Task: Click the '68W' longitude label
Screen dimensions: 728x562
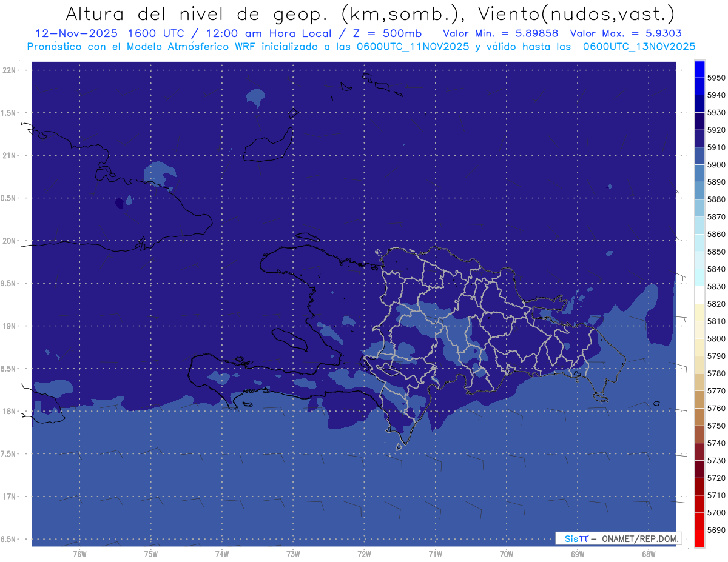Action: click(649, 554)
